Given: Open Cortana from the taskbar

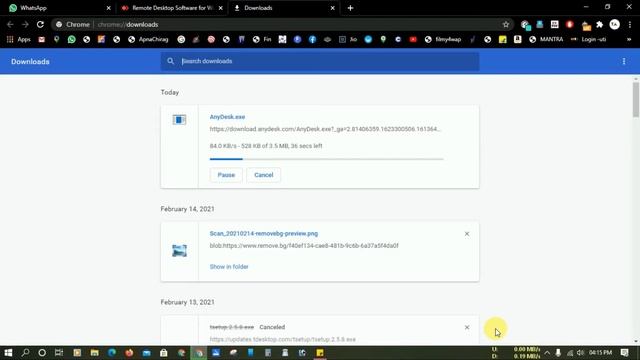Looking at the screenshot, I should (42, 353).
